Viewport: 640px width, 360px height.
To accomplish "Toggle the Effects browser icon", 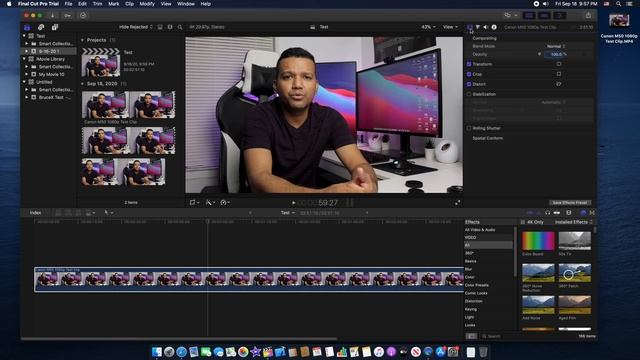I will click(583, 213).
